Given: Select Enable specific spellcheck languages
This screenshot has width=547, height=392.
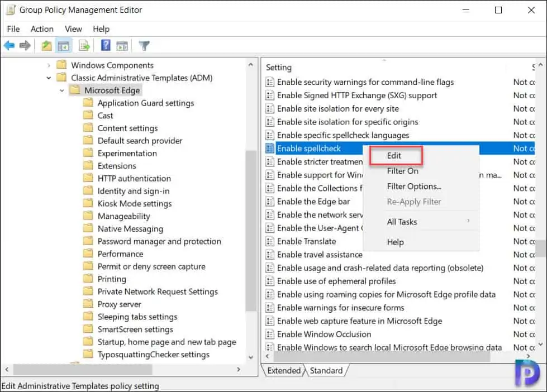Looking at the screenshot, I should (x=343, y=135).
